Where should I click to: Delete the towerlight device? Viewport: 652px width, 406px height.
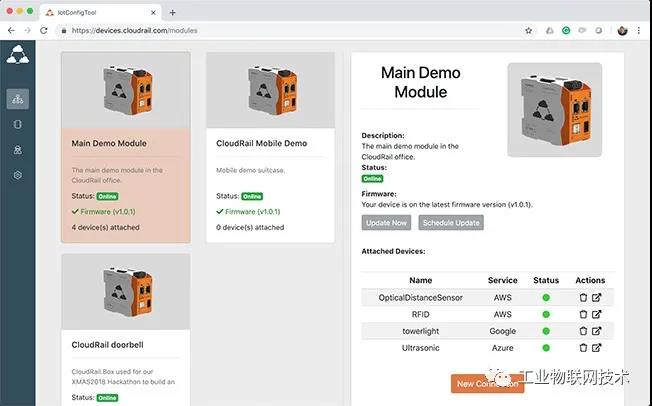tap(583, 331)
